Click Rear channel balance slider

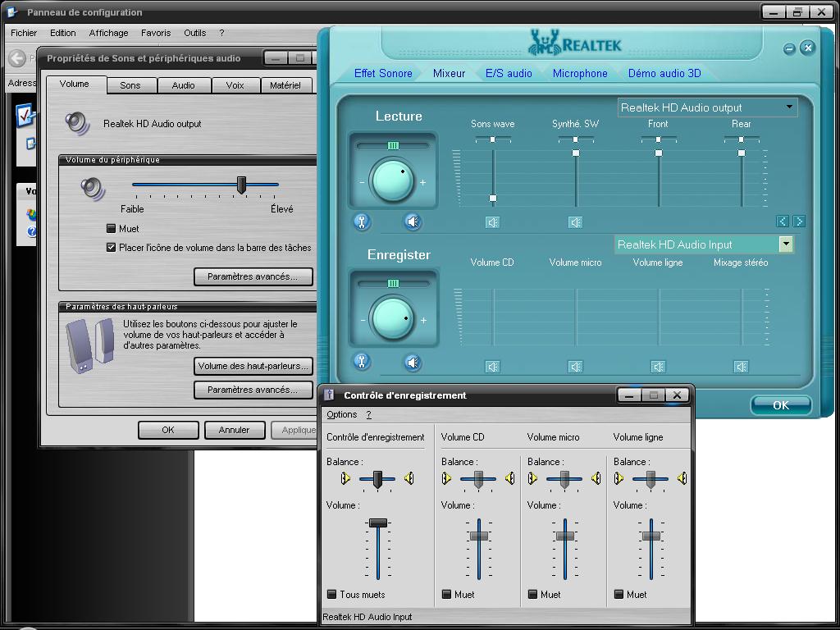pos(742,139)
